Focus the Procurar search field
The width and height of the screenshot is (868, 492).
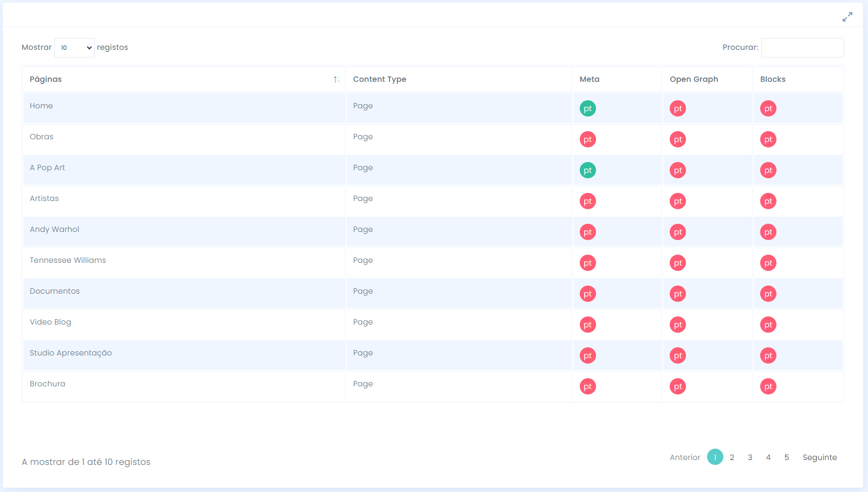click(x=802, y=48)
